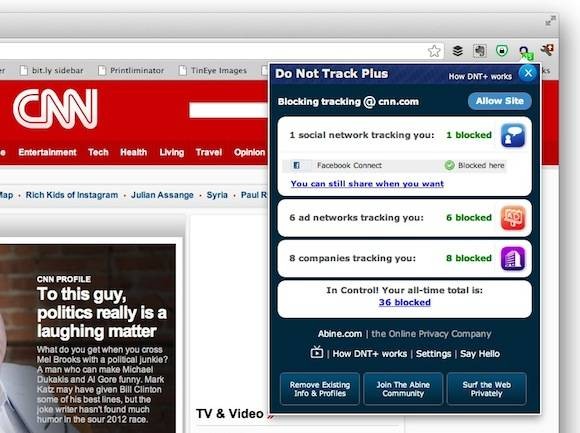Click the red ad networks icon

(513, 218)
